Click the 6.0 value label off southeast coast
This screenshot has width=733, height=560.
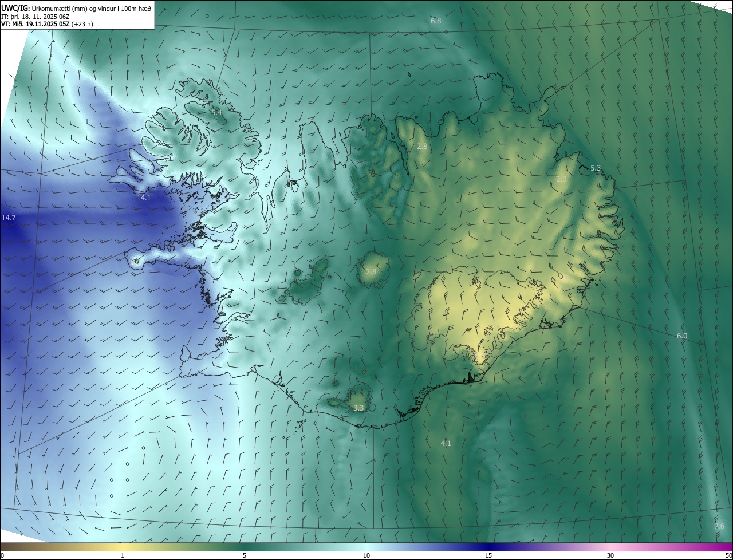click(682, 336)
